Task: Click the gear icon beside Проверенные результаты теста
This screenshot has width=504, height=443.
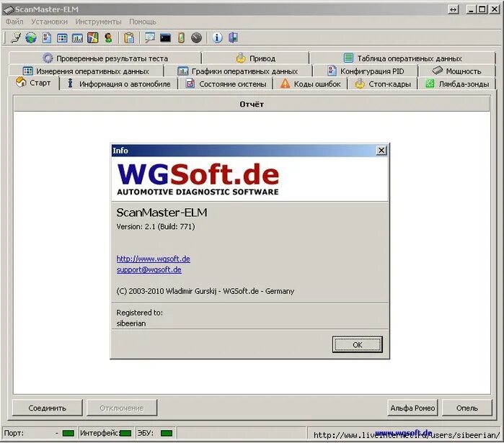Action: click(x=48, y=58)
